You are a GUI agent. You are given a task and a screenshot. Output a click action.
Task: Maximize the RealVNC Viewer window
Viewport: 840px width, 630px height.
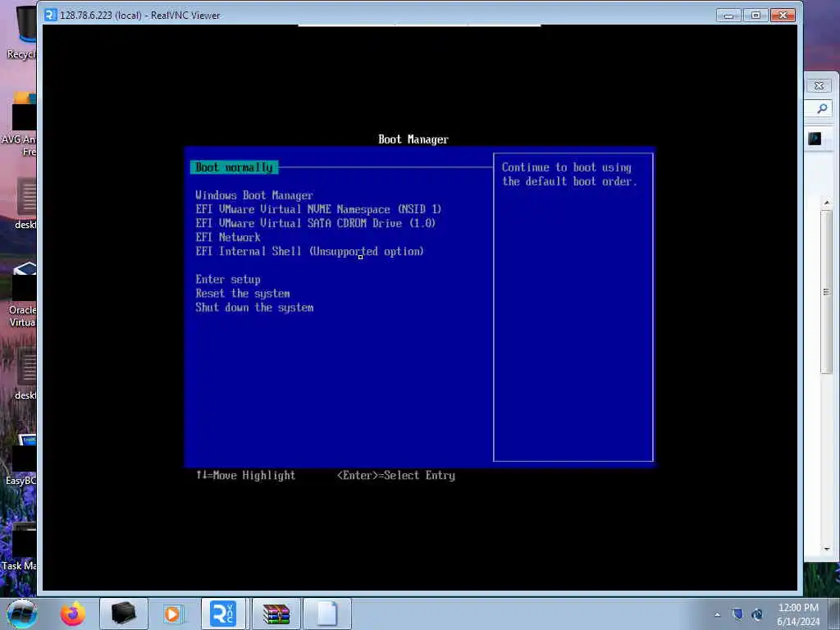[756, 15]
